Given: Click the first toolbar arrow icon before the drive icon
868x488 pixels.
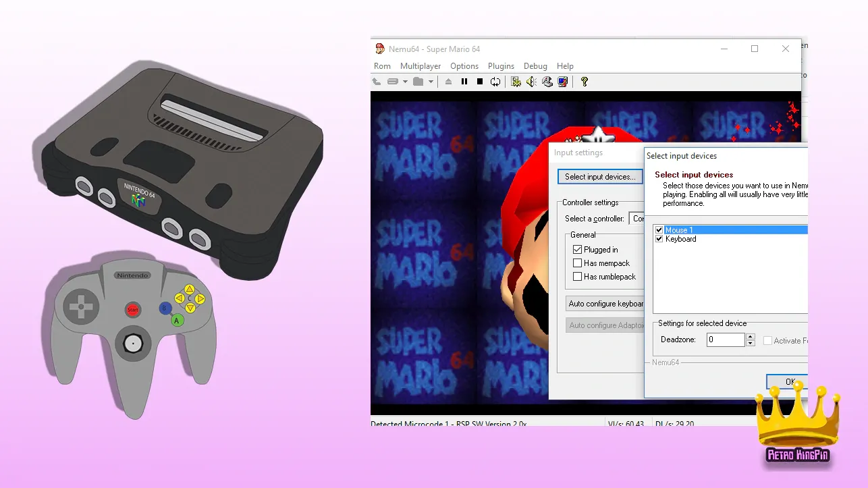Looking at the screenshot, I should (x=377, y=82).
